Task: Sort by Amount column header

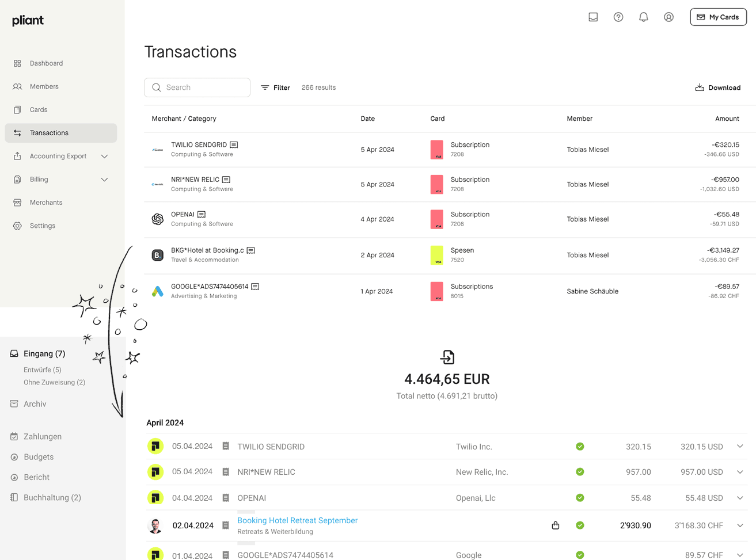Action: [727, 119]
